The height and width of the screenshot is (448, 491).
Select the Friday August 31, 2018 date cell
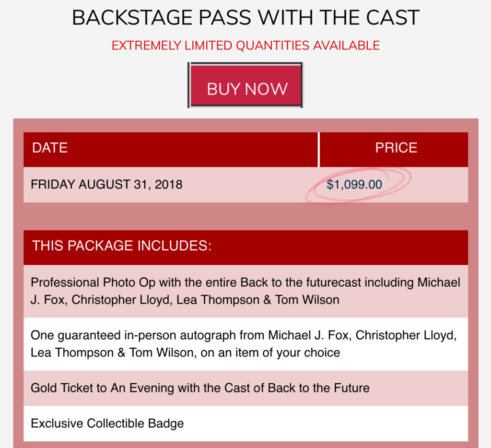point(106,185)
